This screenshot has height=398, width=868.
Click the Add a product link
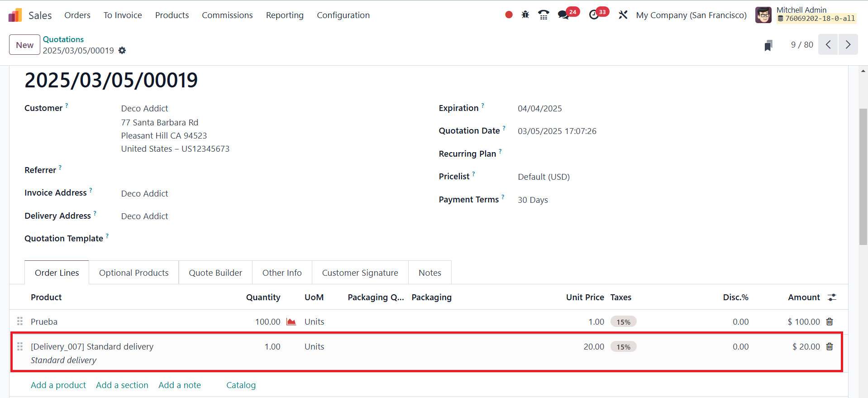[x=58, y=385]
